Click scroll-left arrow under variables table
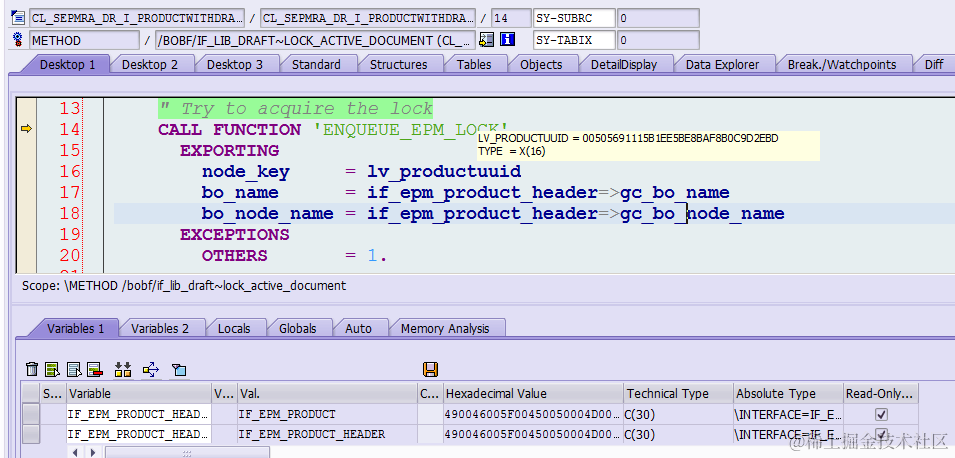This screenshot has height=458, width=955. tap(76, 453)
